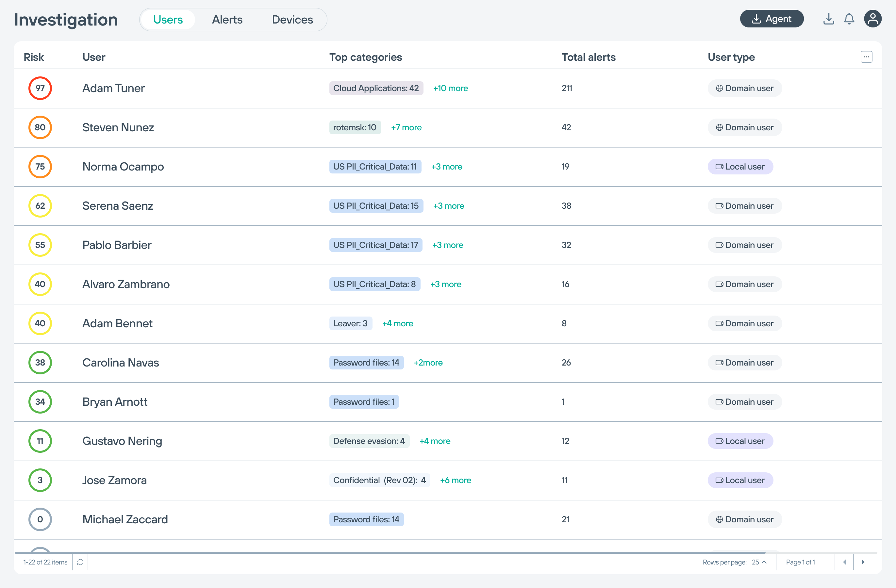Click the refresh icon in footer
896x588 pixels.
(80, 562)
